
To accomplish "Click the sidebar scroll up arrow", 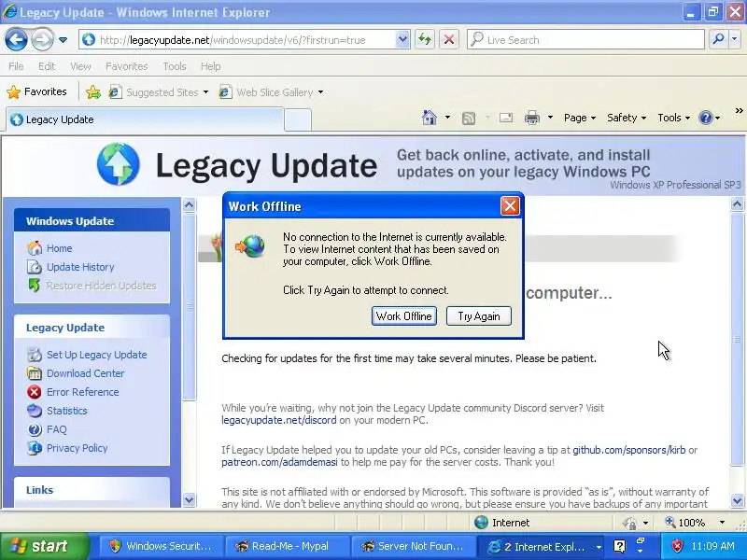I will (190, 204).
